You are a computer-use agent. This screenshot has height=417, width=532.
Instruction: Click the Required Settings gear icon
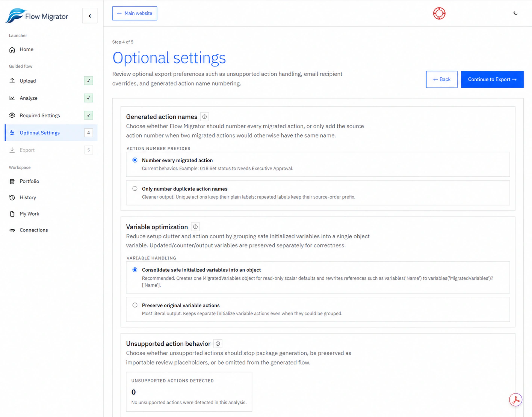click(12, 115)
